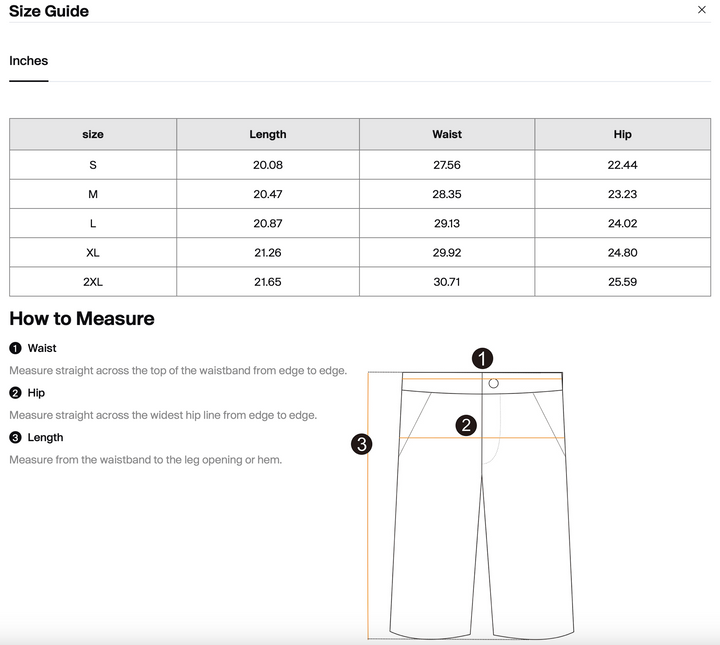Click marker 3 beside the shorts diagram
Viewport: 720px width, 645px height.
(x=361, y=444)
